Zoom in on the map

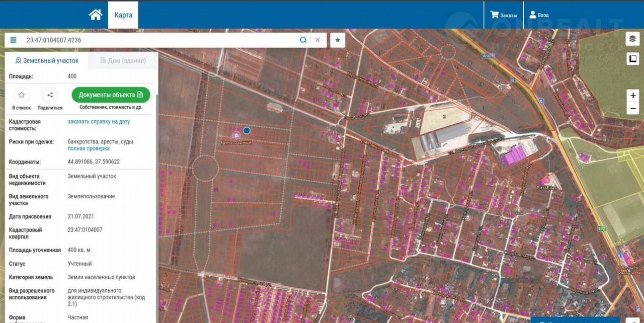(x=632, y=96)
